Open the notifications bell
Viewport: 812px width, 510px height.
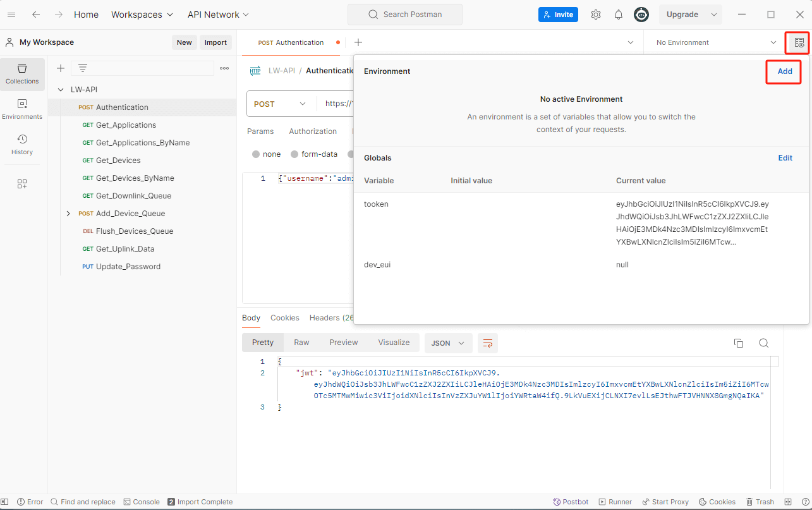[619, 15]
